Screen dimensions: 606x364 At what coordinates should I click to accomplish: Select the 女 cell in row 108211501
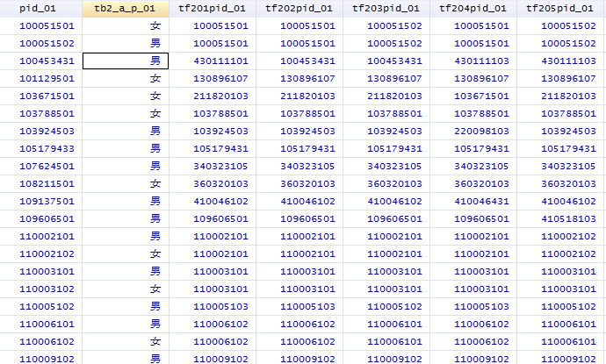126,184
